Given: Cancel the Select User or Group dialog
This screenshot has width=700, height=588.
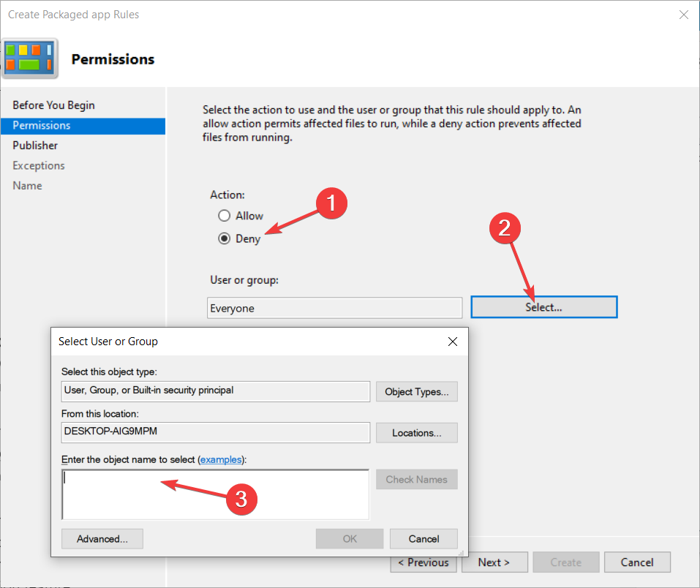Looking at the screenshot, I should coord(424,539).
